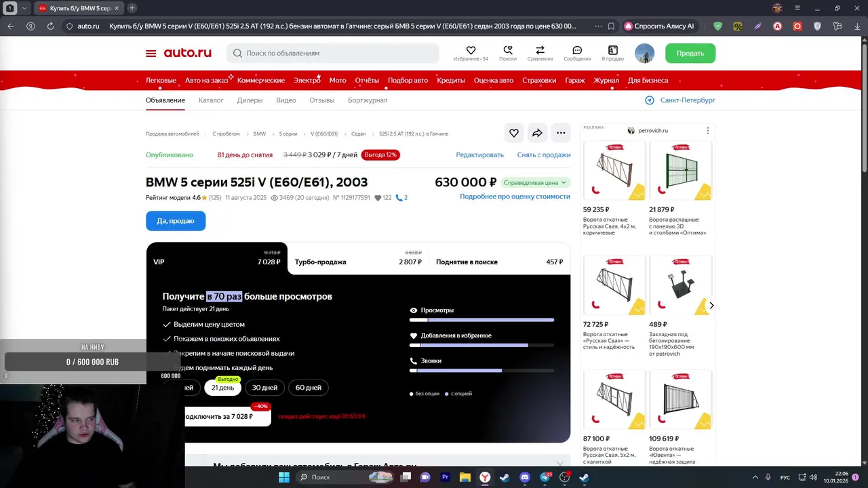Open browser downloads icon
Viewport: 868px width, 488px height.
point(857,26)
